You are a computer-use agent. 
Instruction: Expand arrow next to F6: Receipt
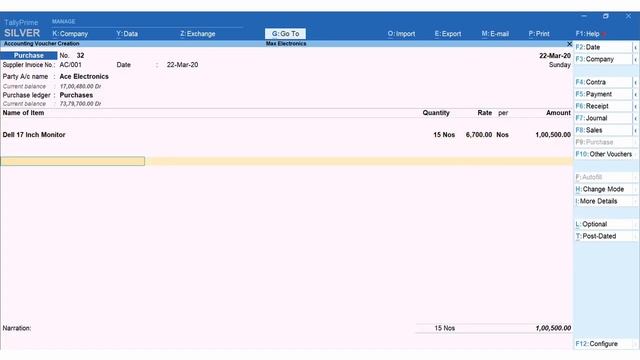pyautogui.click(x=636, y=107)
